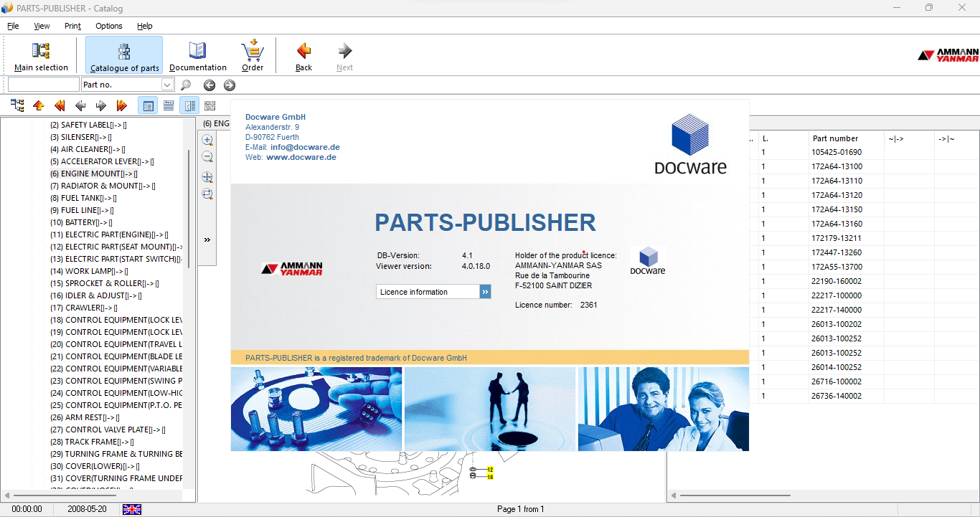Click the orange up arrow icon
Screen dimensions: 980x517
[x=39, y=106]
